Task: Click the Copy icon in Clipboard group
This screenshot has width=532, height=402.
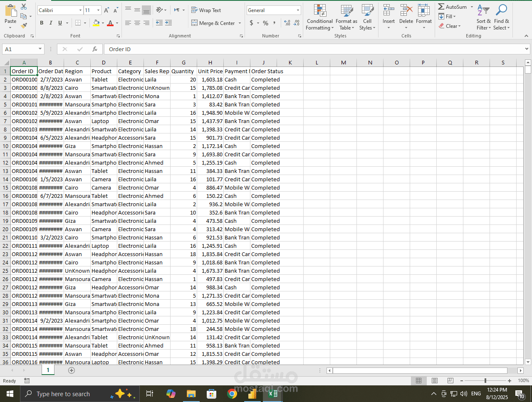Action: tap(24, 16)
